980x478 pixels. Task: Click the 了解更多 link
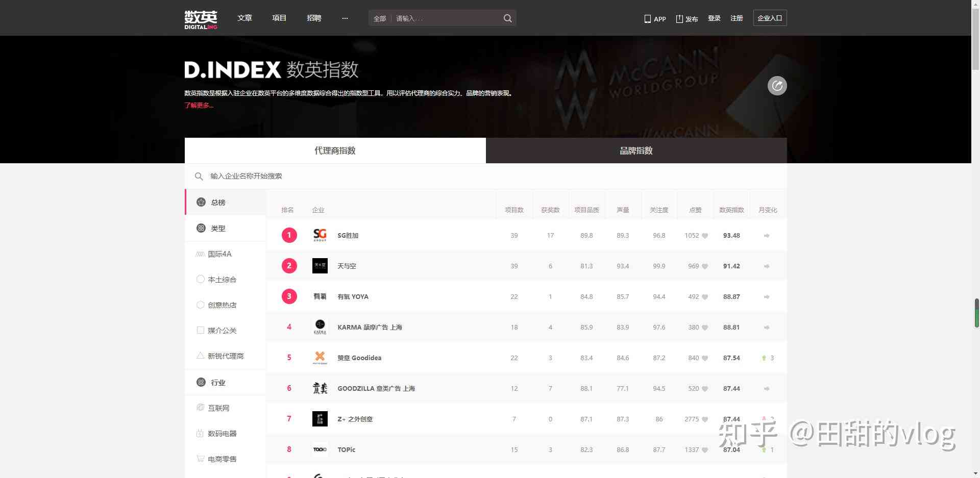[199, 105]
